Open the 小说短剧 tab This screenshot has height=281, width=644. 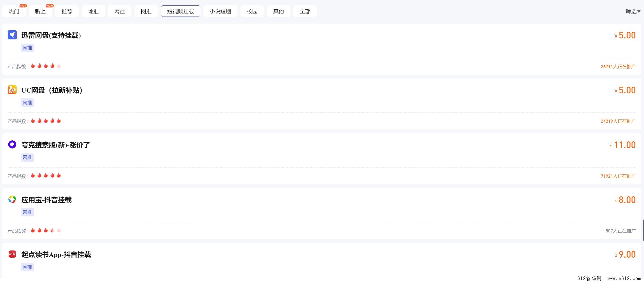(220, 11)
